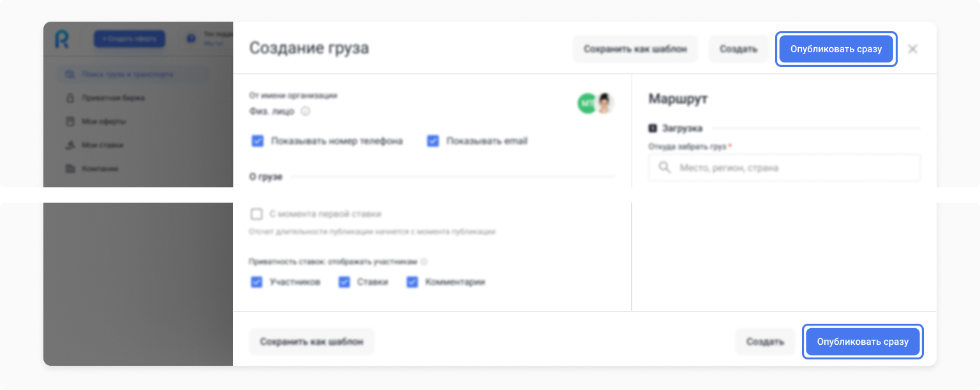Click the Компании building icon in sidebar

[70, 169]
